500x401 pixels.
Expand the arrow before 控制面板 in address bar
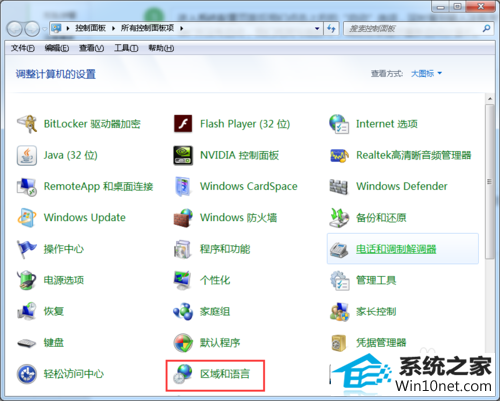point(68,29)
